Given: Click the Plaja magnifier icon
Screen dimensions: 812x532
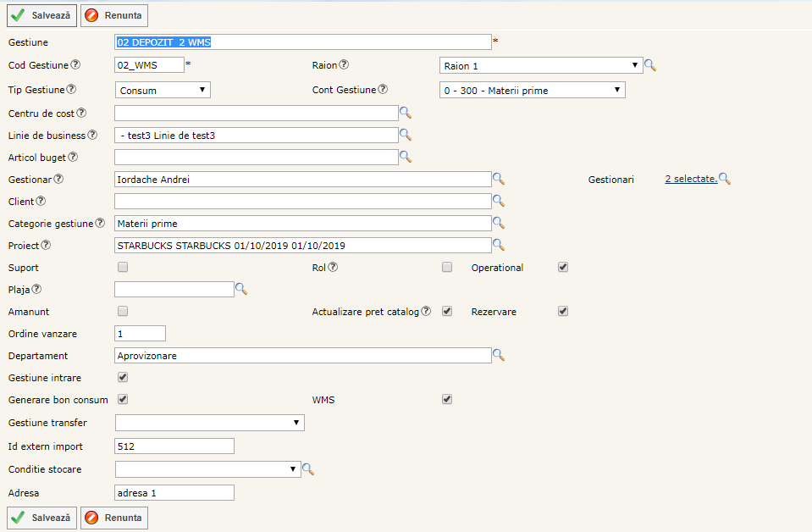Looking at the screenshot, I should [x=241, y=289].
